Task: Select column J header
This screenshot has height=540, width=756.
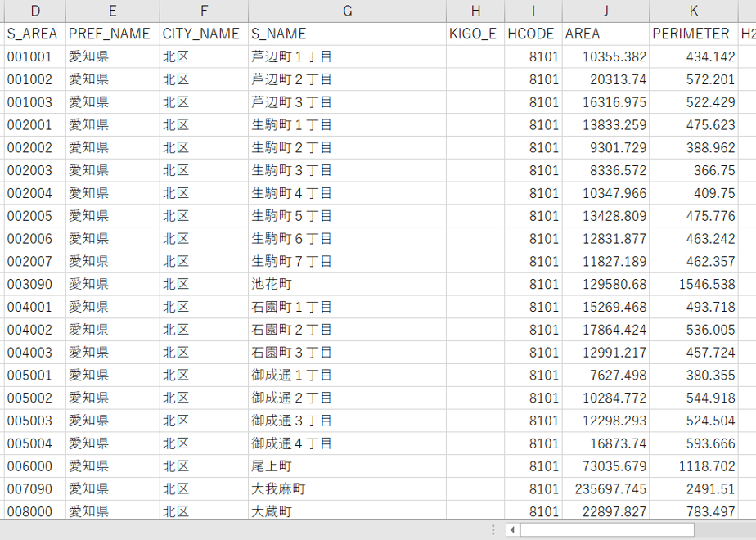Action: (x=605, y=11)
